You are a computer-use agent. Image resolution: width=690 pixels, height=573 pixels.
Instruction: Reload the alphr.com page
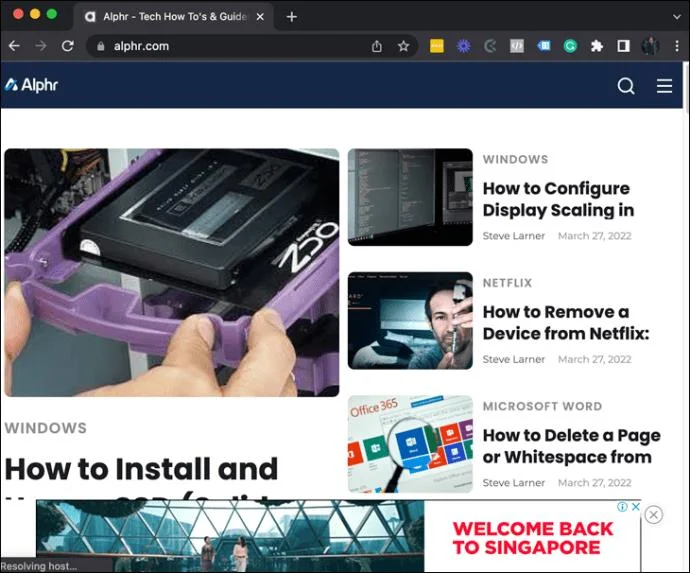click(67, 46)
